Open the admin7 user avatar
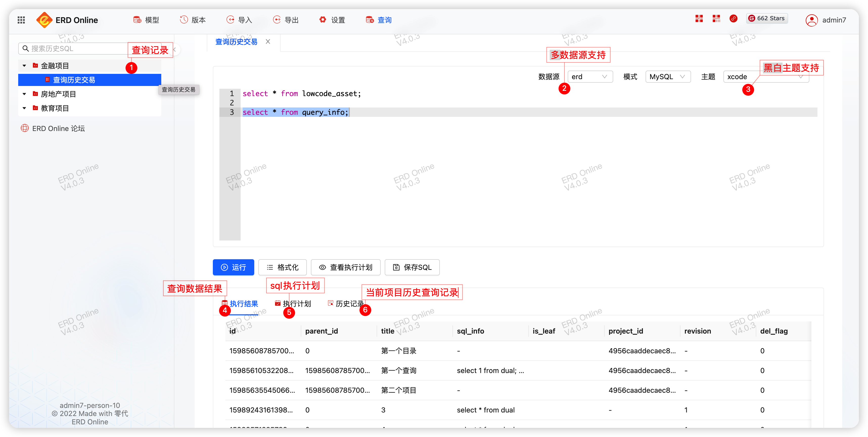This screenshot has width=868, height=437. point(811,20)
